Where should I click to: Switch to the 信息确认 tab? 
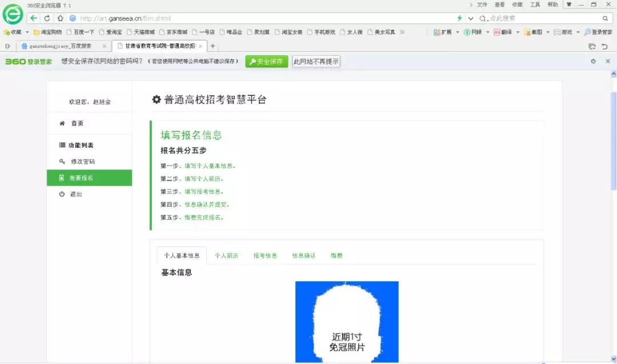click(x=303, y=256)
